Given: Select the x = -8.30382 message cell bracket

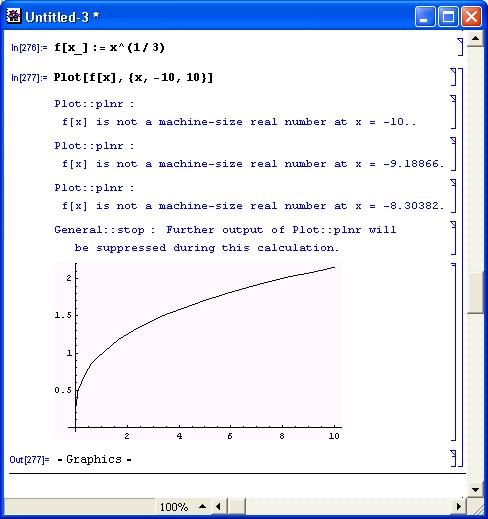Looking at the screenshot, I should pos(453,196).
